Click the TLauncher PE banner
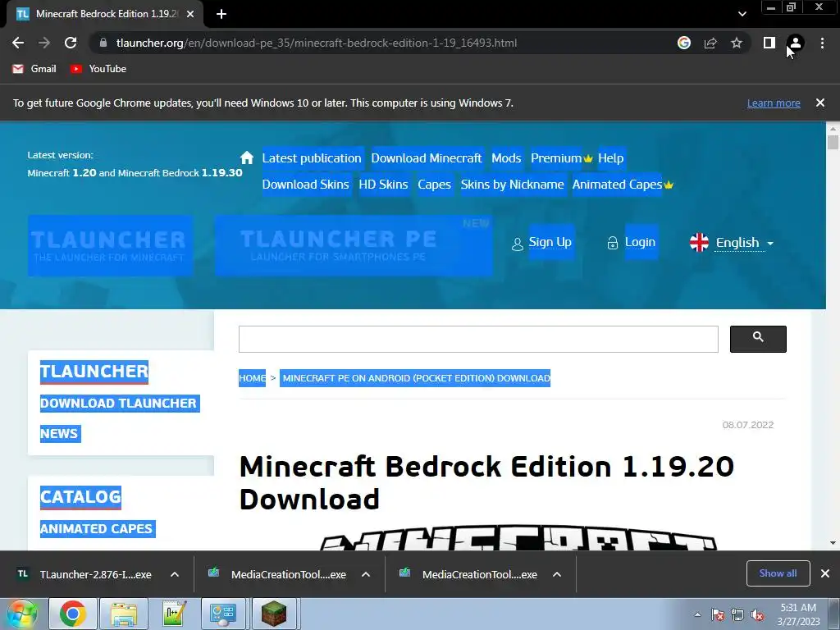This screenshot has height=630, width=840. 354,246
